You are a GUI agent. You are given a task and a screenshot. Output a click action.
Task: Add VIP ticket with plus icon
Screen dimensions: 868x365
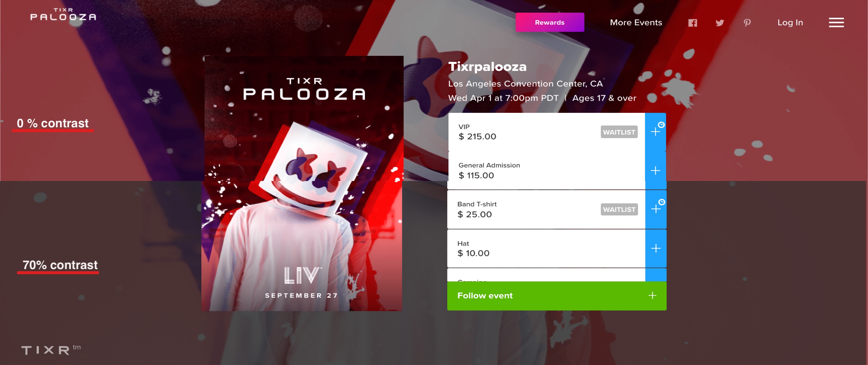(656, 132)
